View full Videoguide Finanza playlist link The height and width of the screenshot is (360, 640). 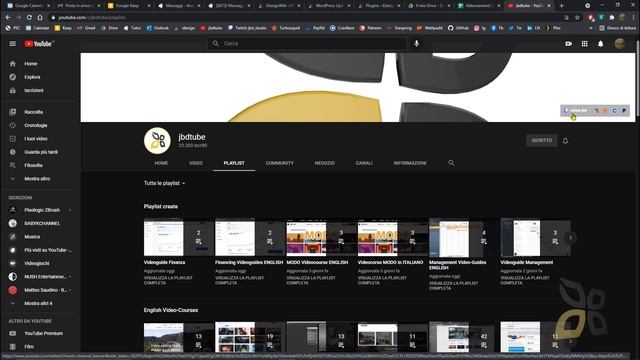pyautogui.click(x=168, y=280)
